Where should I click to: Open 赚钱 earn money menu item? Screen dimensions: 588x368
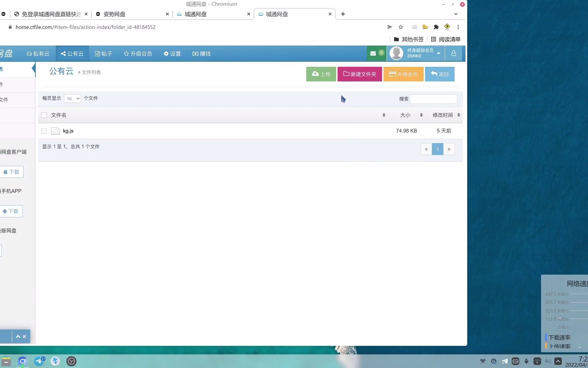[201, 53]
